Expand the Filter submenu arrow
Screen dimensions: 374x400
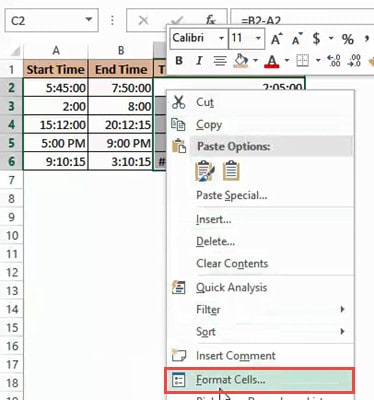coord(342,309)
